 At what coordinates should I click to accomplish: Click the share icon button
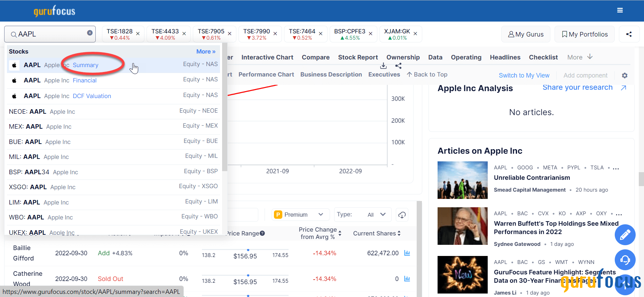(x=629, y=34)
